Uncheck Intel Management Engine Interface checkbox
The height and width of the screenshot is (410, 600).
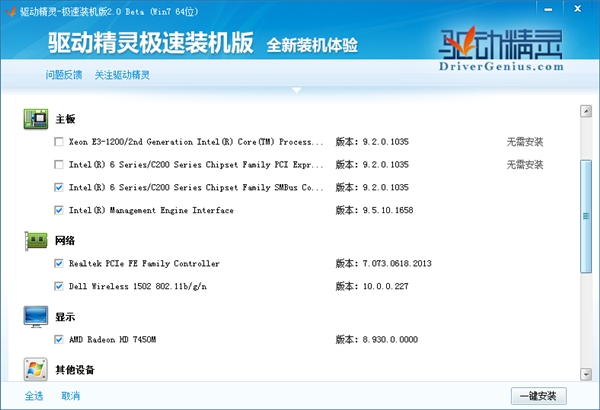click(x=59, y=210)
